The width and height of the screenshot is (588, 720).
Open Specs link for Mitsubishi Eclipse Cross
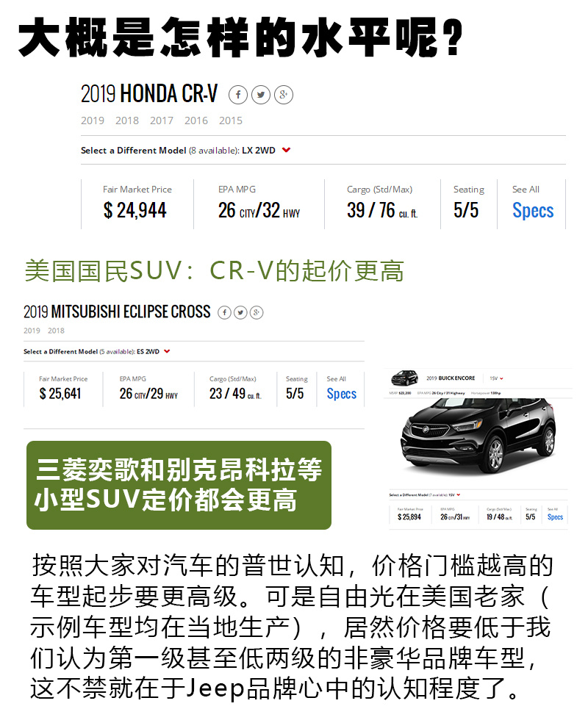[x=341, y=394]
